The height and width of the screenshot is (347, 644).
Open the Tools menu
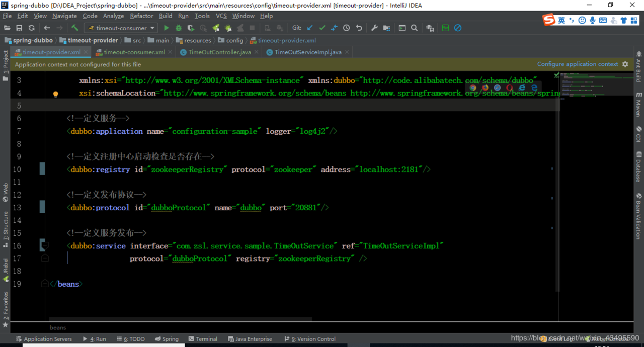202,16
